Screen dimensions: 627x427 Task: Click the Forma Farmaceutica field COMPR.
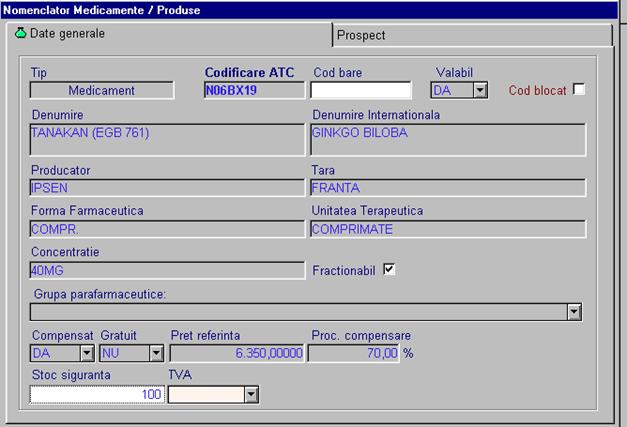pyautogui.click(x=167, y=229)
